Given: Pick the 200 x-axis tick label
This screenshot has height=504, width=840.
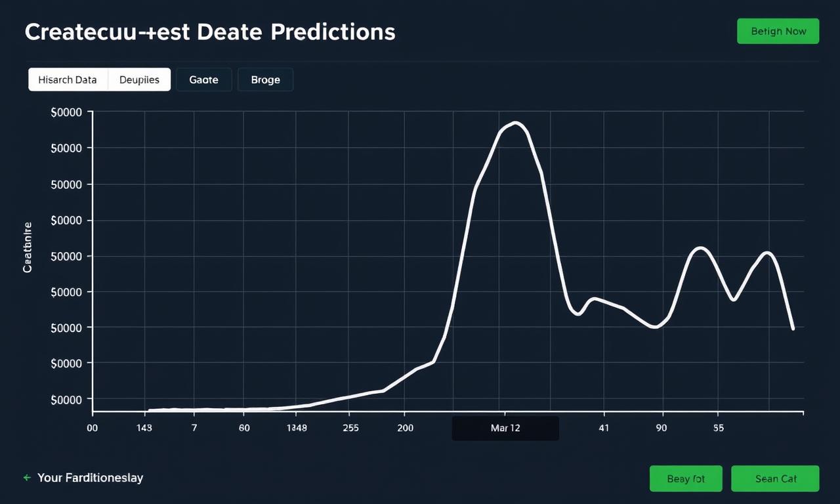Looking at the screenshot, I should [405, 428].
